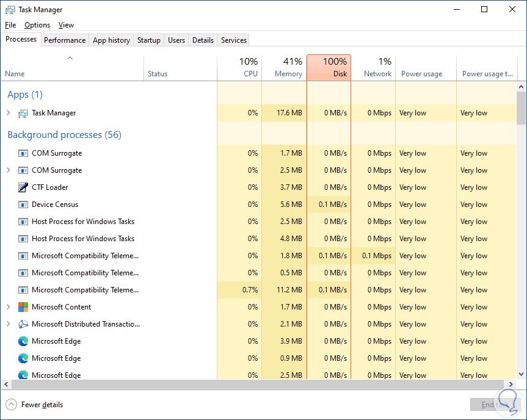Open the Options menu
The image size is (527, 420).
pyautogui.click(x=37, y=25)
